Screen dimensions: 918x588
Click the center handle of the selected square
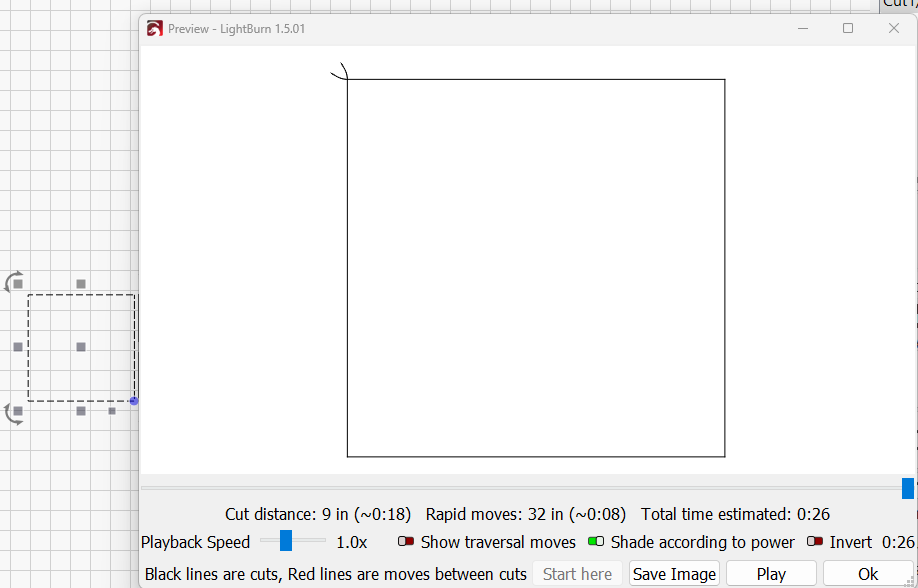tap(81, 347)
